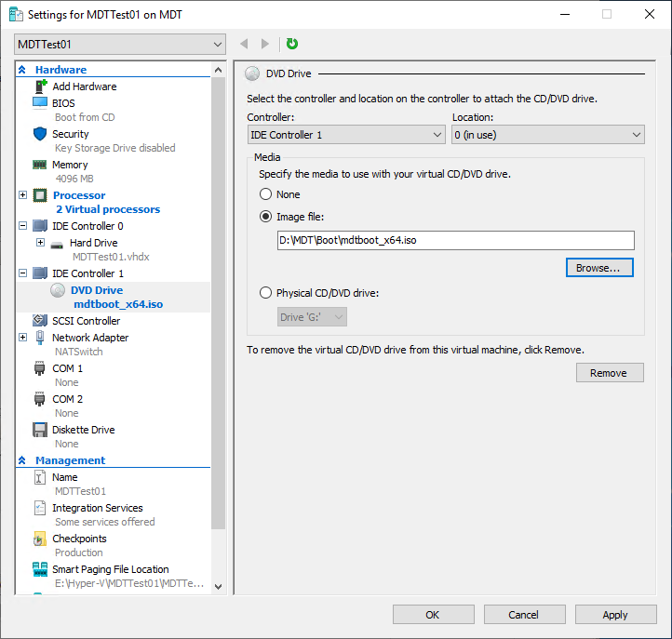
Task: Collapse the Management section chevron
Action: coord(22,460)
